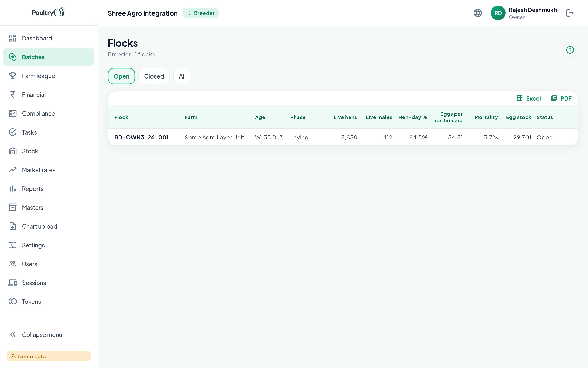Click the Chart upload file icon
This screenshot has height=368, width=588.
click(13, 226)
